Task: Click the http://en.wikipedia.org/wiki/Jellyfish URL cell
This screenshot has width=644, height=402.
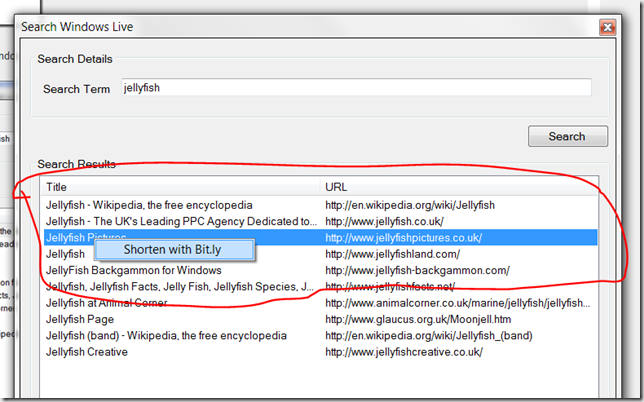Action: click(410, 205)
